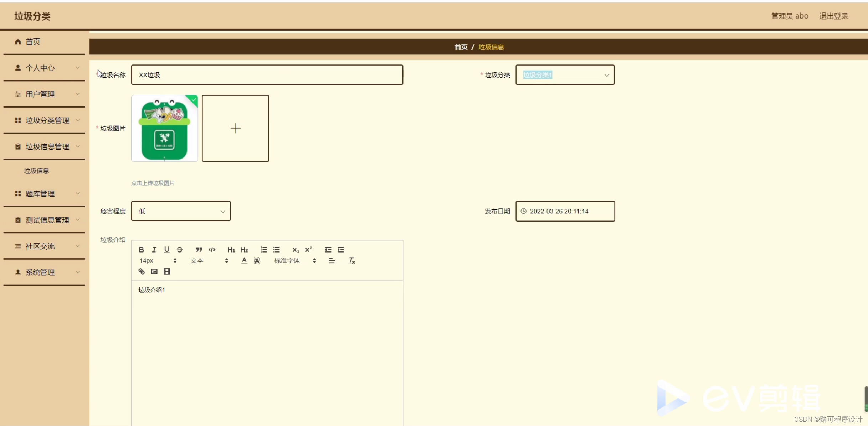The image size is (868, 426).
Task: Apply underline formatting in the editor
Action: pos(167,250)
